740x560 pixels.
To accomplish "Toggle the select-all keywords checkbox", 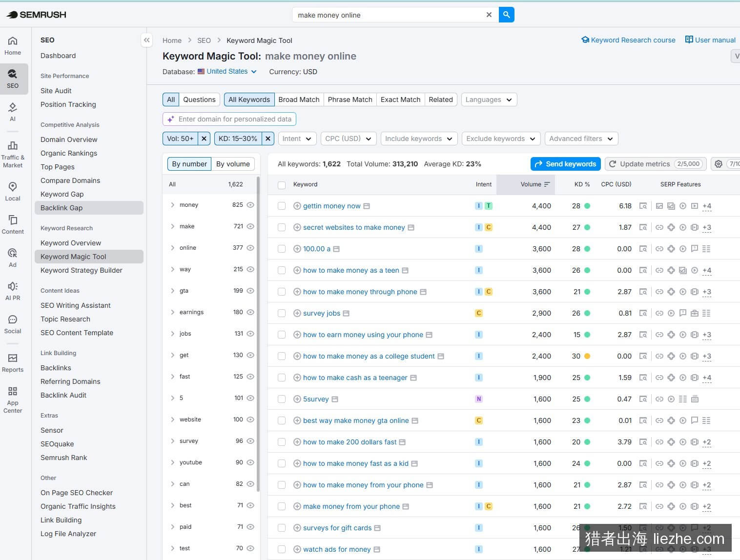I will (x=282, y=185).
